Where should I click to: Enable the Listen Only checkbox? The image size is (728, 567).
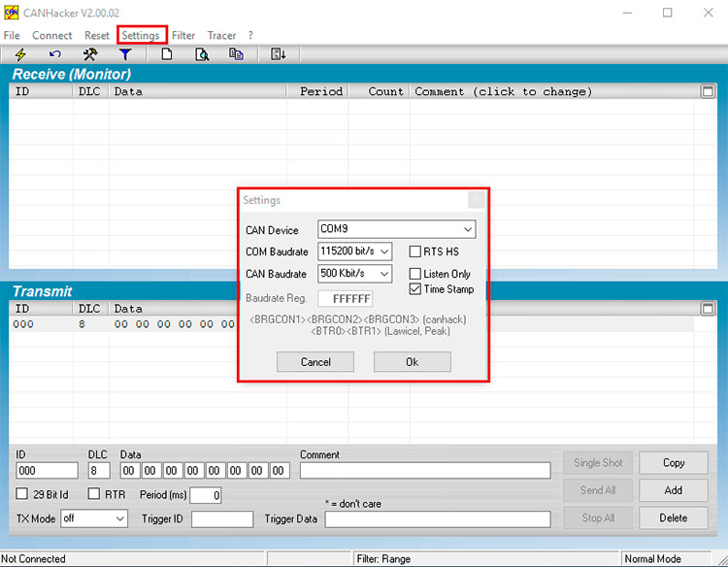coord(415,274)
